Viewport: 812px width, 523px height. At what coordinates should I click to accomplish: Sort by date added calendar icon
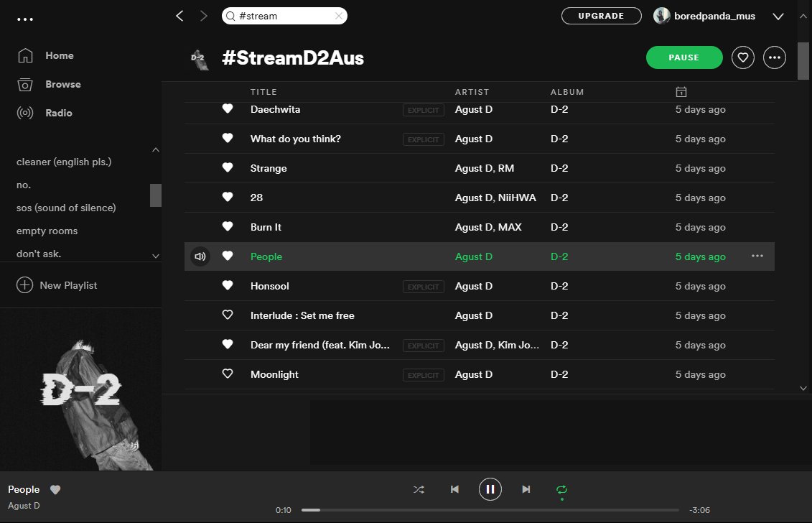pyautogui.click(x=681, y=92)
